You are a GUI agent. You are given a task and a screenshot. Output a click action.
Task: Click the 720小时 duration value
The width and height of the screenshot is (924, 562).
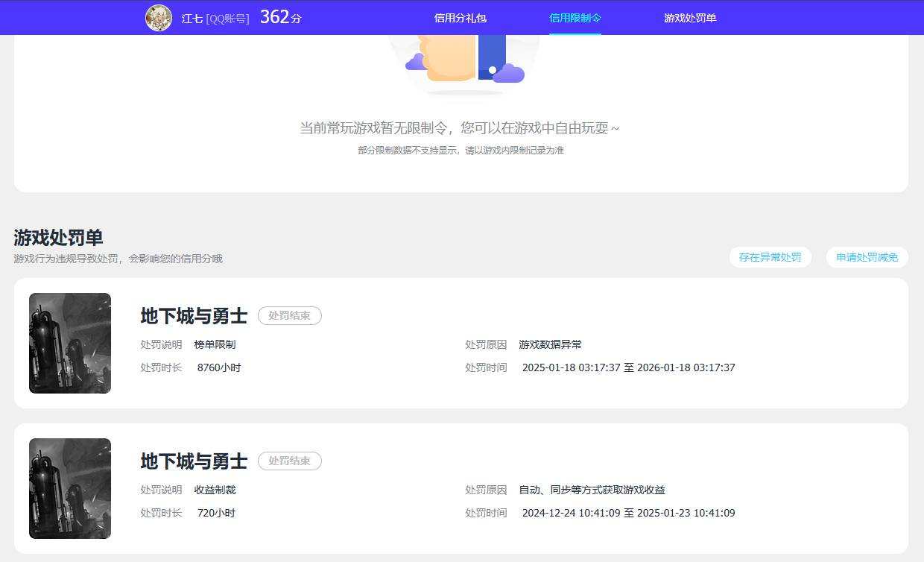click(x=216, y=513)
